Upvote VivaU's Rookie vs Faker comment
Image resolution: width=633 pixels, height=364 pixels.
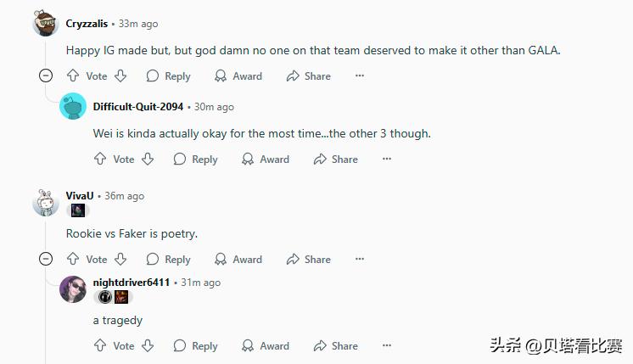pyautogui.click(x=73, y=259)
